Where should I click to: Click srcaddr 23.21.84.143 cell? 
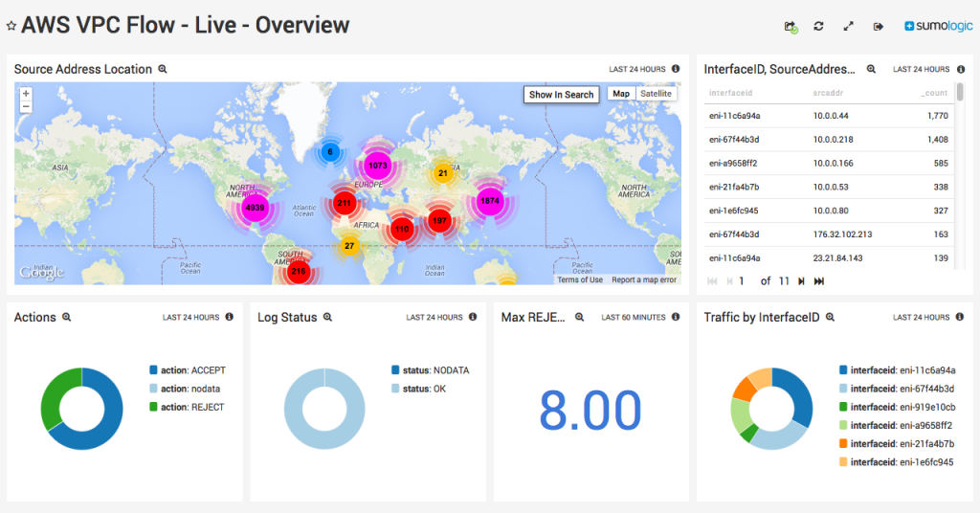[x=837, y=258]
